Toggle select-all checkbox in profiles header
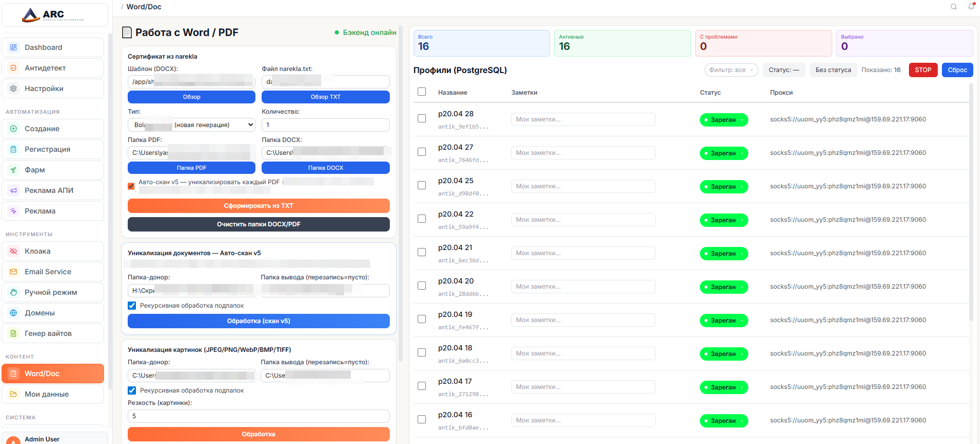 coord(422,92)
